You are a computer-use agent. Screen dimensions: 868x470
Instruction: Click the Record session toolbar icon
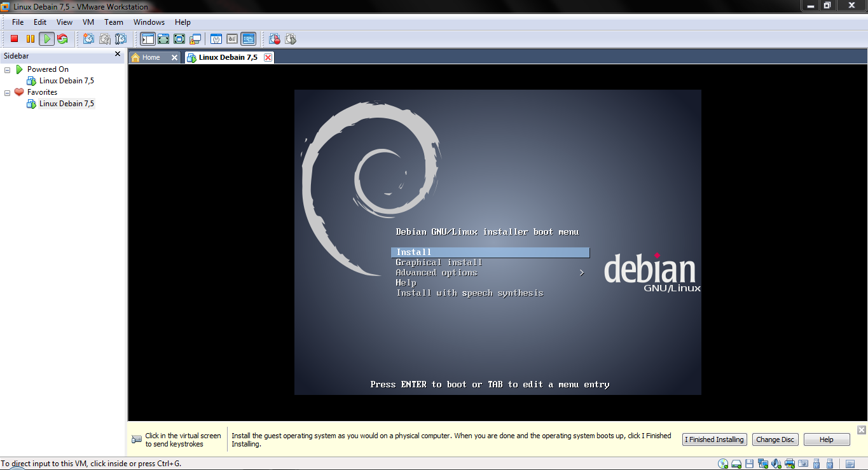[275, 39]
